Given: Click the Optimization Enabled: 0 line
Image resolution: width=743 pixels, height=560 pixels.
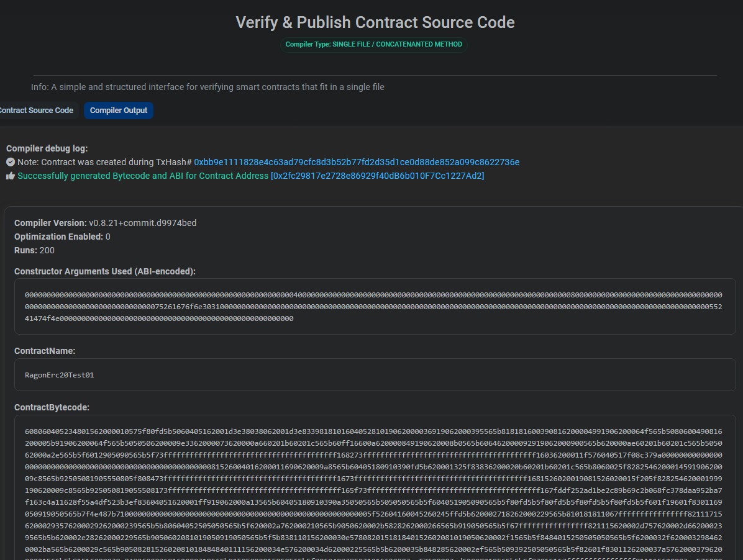Looking at the screenshot, I should tap(62, 237).
